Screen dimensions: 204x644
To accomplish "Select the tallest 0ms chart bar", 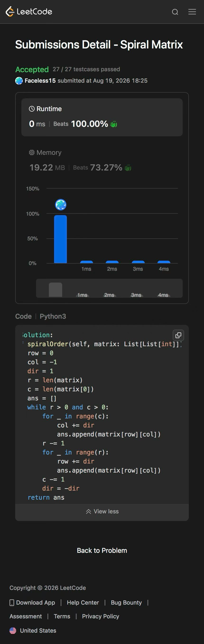I will pos(60,239).
